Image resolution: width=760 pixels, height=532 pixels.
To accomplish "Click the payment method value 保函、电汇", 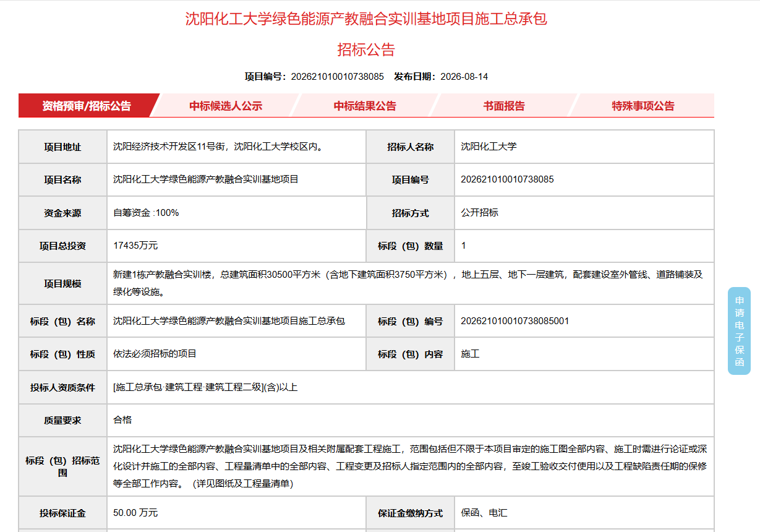I will click(484, 513).
